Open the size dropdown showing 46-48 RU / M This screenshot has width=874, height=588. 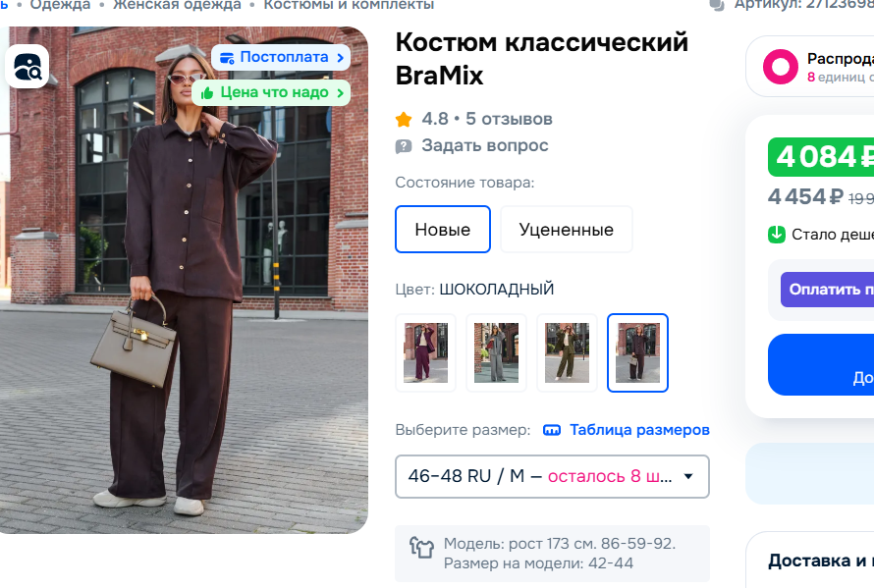[x=552, y=476]
